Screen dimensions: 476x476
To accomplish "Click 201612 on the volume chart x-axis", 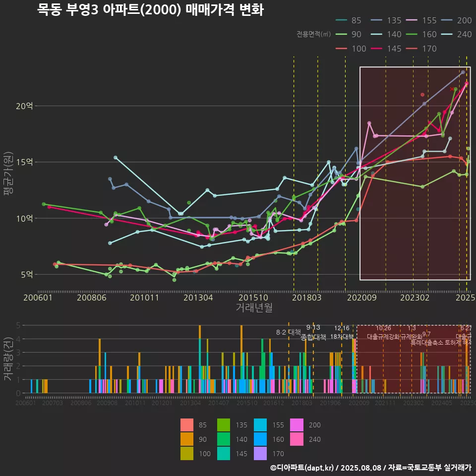I will point(274,403).
